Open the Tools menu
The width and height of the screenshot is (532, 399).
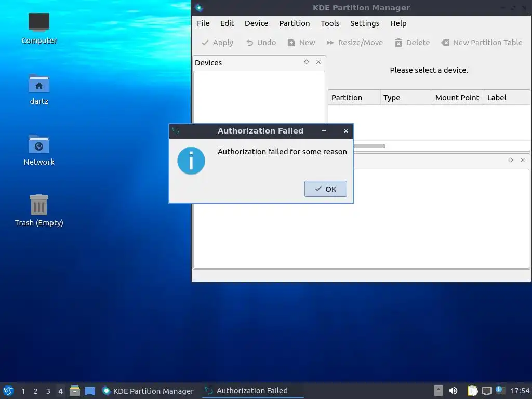(x=330, y=23)
